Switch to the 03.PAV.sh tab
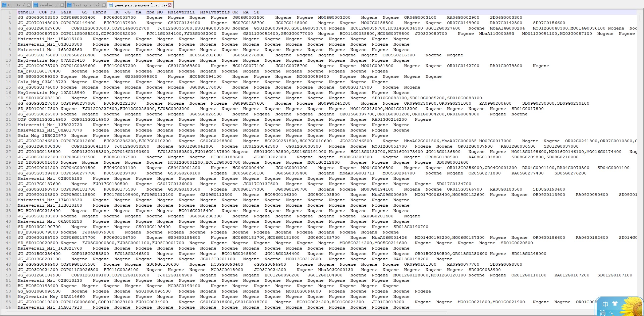 click(x=17, y=5)
